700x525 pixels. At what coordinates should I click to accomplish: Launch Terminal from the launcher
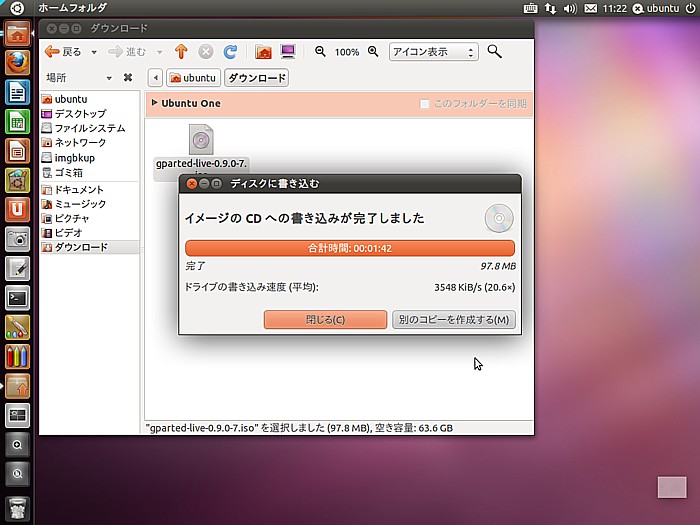coord(17,298)
